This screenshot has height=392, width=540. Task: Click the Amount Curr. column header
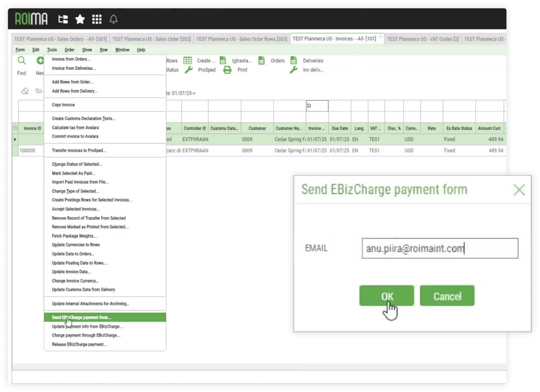(x=490, y=128)
